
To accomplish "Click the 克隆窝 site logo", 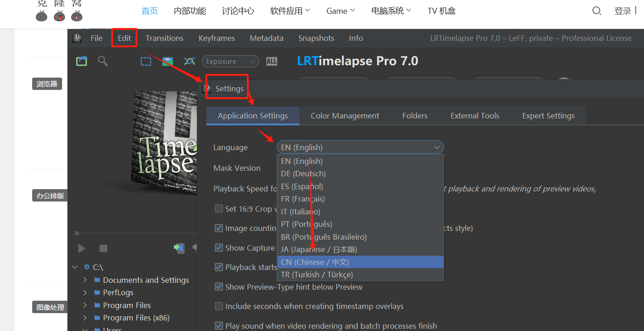I will coord(59,11).
